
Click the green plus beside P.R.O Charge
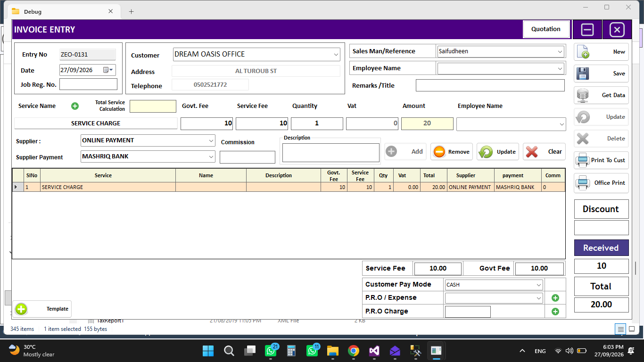pyautogui.click(x=555, y=312)
